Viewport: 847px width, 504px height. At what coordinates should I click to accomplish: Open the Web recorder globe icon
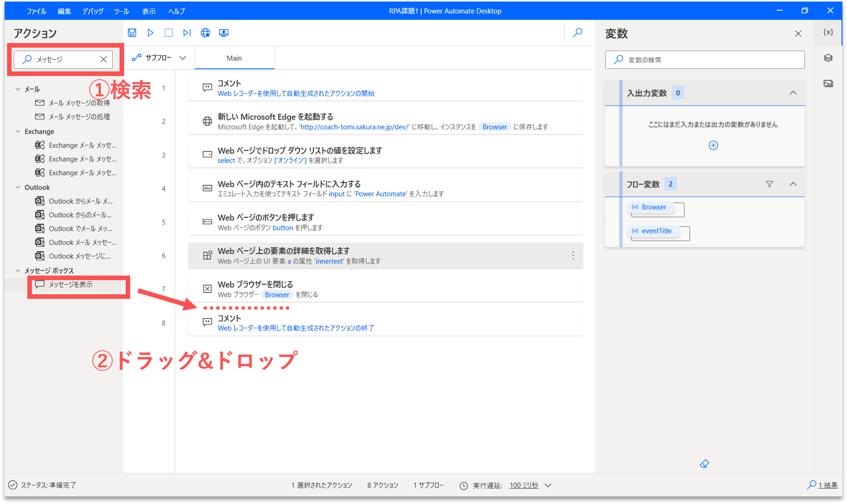tap(205, 33)
